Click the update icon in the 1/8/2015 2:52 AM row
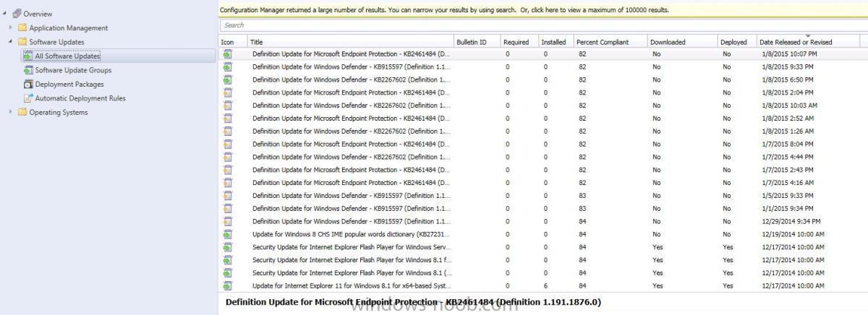This screenshot has height=315, width=868. tap(228, 118)
